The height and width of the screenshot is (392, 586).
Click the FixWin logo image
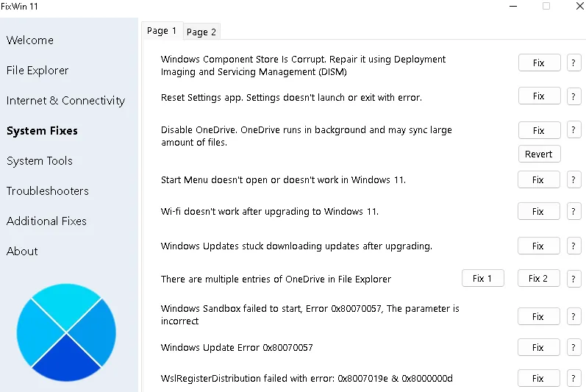[66, 332]
